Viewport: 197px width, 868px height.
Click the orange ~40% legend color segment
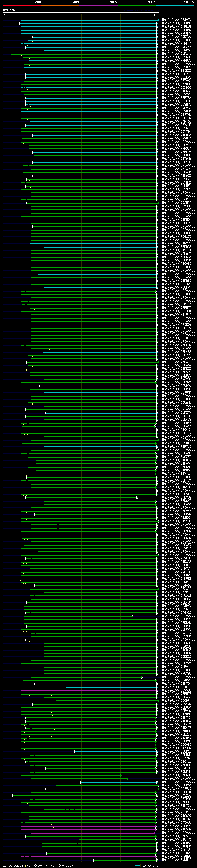click(x=60, y=6)
